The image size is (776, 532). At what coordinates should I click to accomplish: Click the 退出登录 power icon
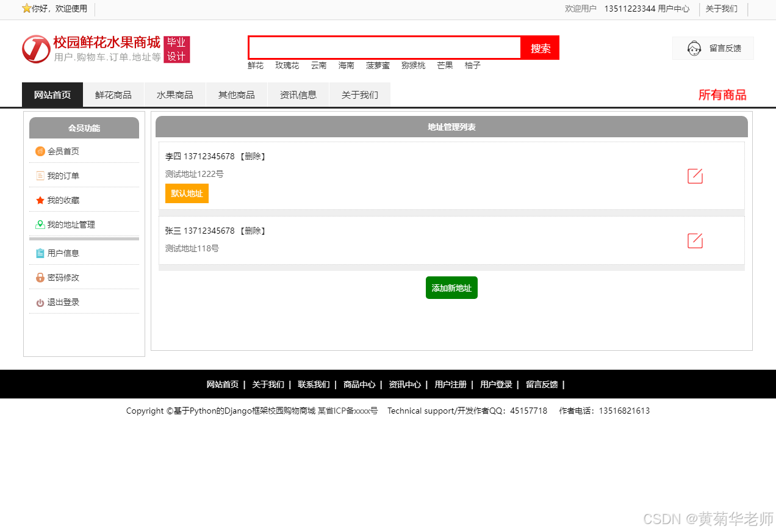(40, 302)
